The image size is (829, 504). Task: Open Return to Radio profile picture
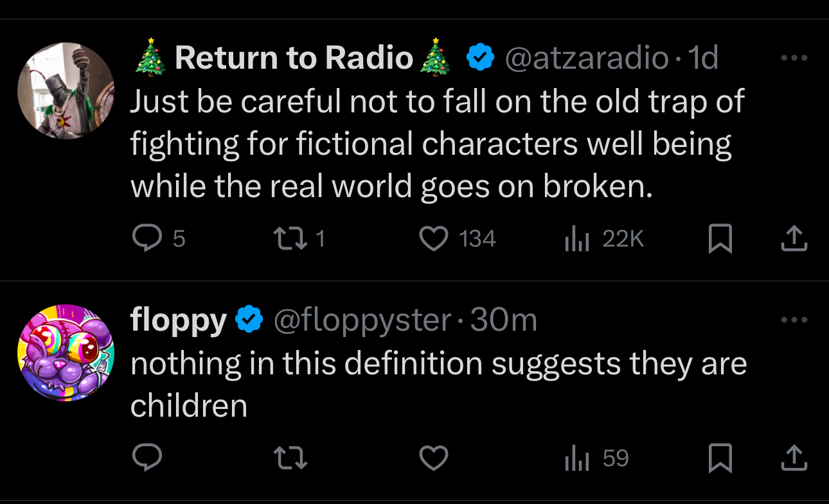[x=66, y=91]
